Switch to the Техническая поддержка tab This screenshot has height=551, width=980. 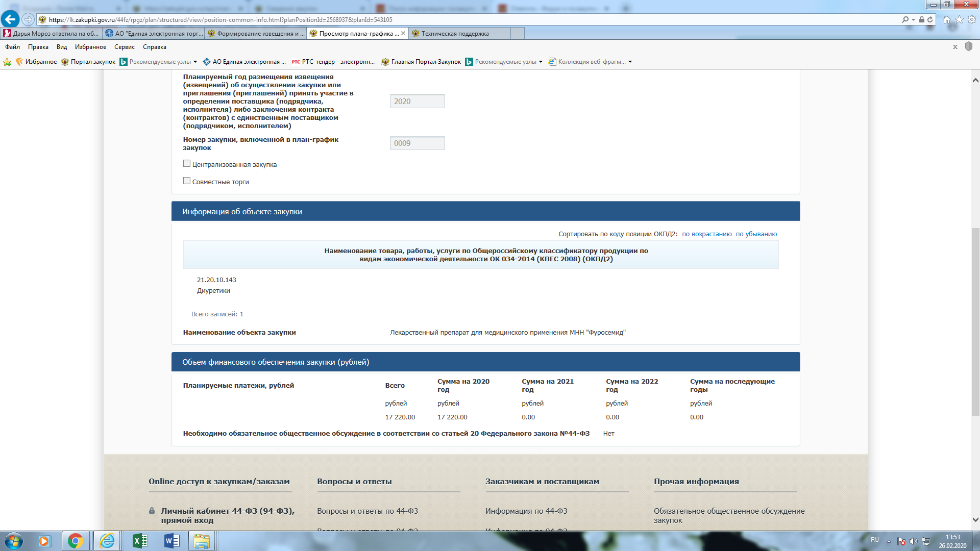455,34
